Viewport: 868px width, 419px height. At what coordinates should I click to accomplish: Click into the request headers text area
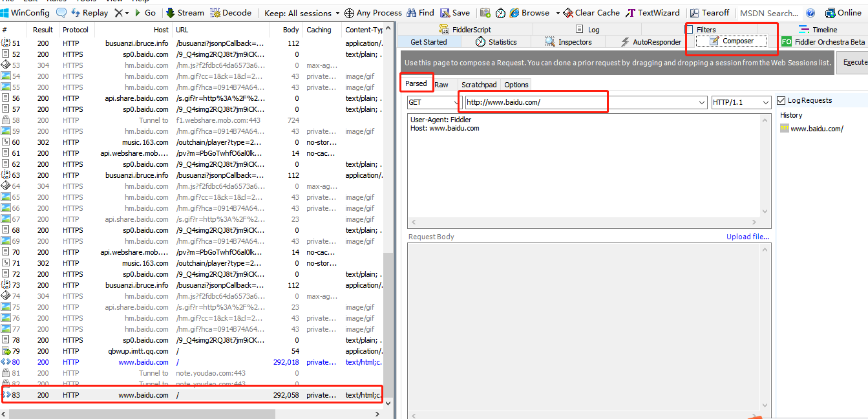(x=584, y=165)
